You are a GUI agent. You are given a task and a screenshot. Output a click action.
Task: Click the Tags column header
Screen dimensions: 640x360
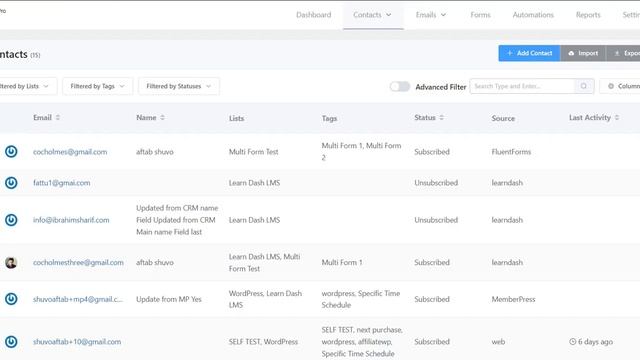(329, 118)
